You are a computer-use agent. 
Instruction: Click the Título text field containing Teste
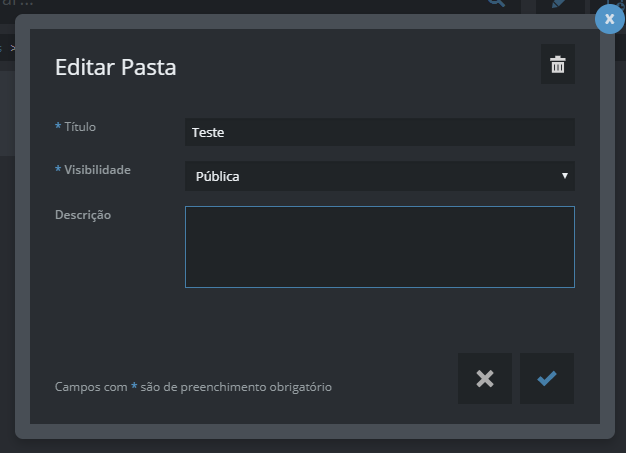tap(379, 132)
